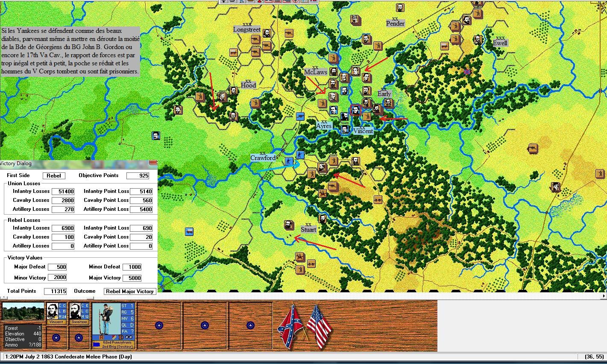Pick the leader portrait left of the Ewell label
The width and height of the screenshot is (607, 364).
[477, 40]
